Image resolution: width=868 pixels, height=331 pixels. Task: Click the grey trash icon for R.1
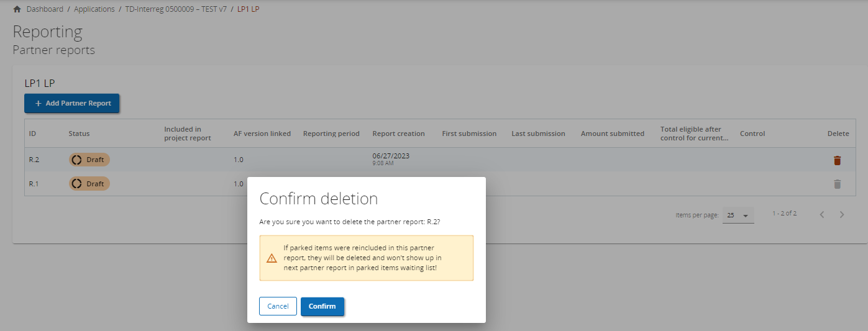pyautogui.click(x=837, y=184)
